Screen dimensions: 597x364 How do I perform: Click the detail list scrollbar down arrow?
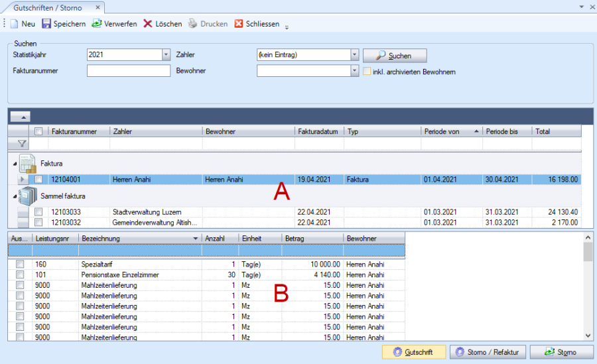click(588, 335)
